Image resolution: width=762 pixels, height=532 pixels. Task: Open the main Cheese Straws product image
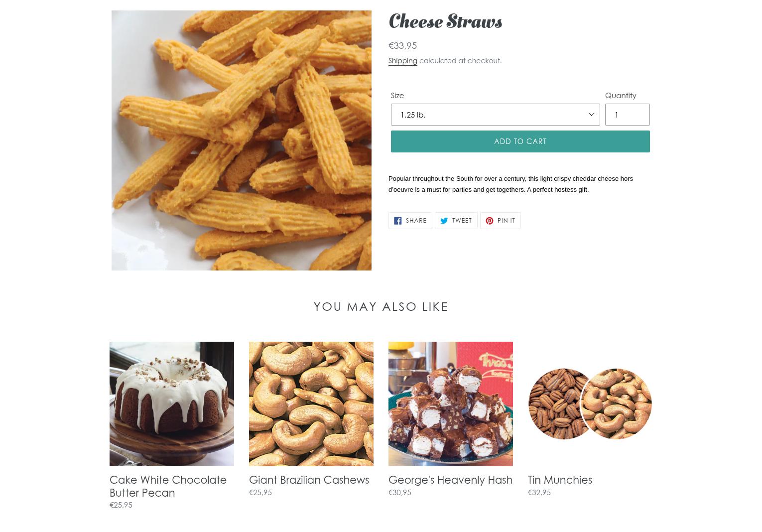(x=242, y=140)
